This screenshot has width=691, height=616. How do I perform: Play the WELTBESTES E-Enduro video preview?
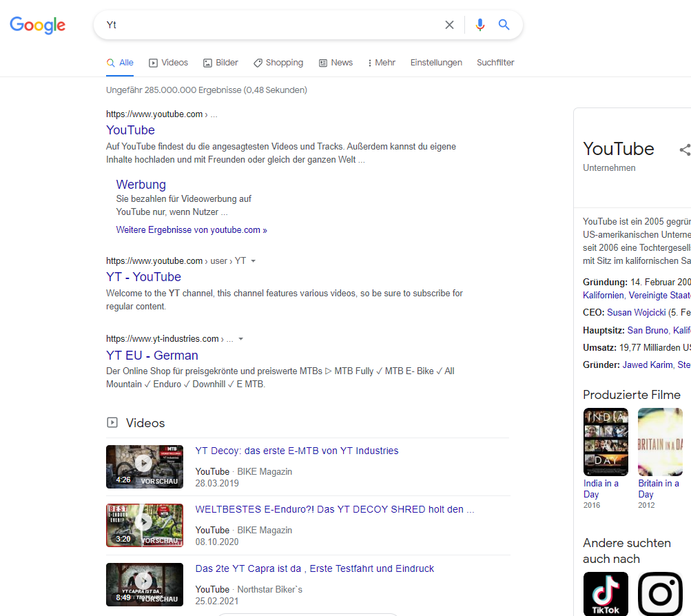144,522
